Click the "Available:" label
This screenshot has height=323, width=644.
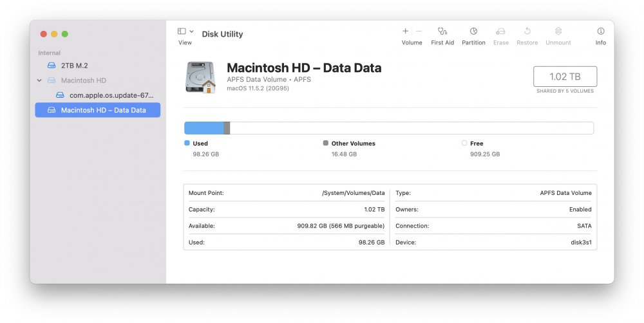202,226
